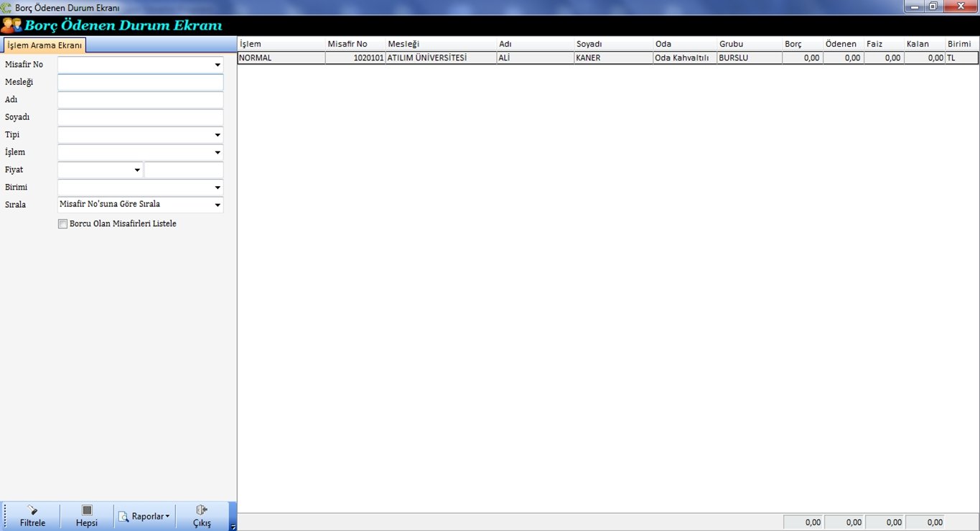
Task: Click the application icon in title bar
Action: pos(7,6)
